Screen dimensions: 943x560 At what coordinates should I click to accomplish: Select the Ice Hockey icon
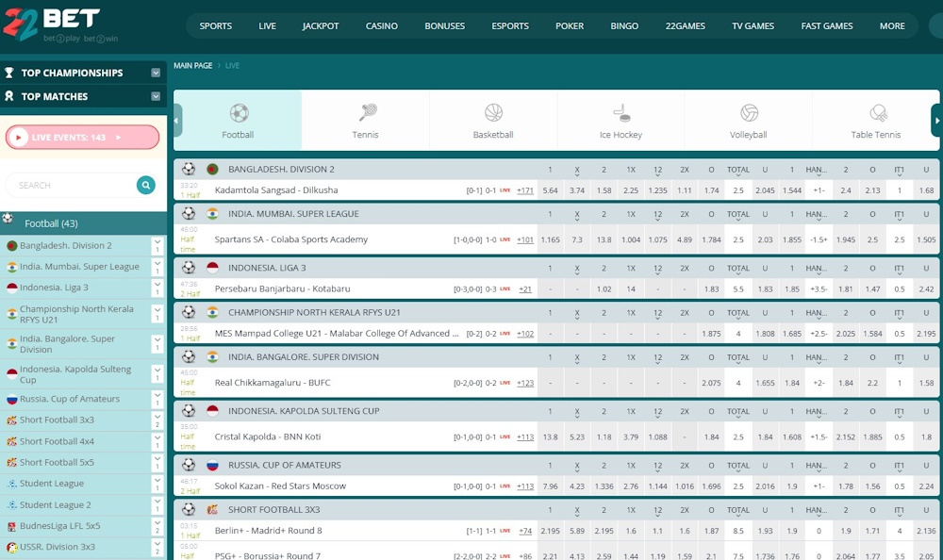[621, 112]
